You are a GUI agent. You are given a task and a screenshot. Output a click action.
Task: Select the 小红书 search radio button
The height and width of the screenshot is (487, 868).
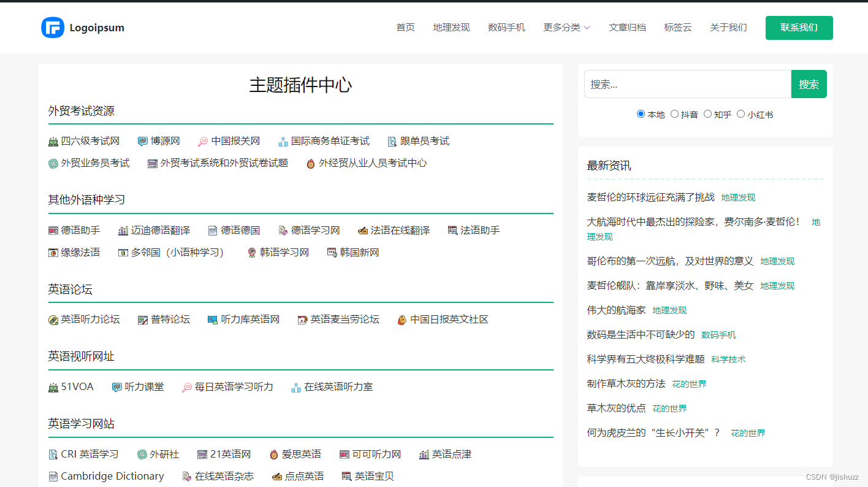coord(740,114)
